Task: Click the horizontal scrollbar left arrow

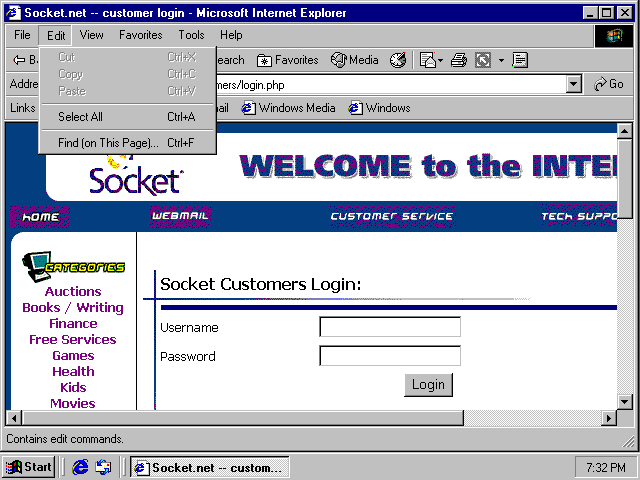Action: point(14,418)
